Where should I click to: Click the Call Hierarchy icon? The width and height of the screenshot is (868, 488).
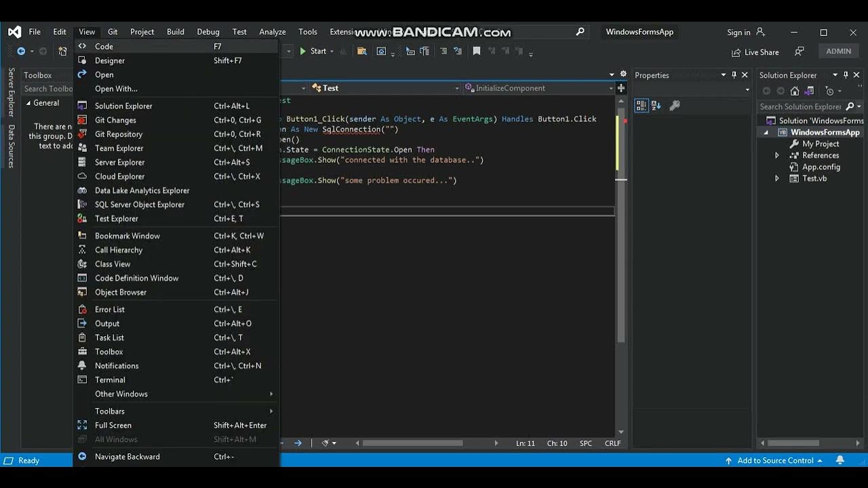click(x=82, y=250)
